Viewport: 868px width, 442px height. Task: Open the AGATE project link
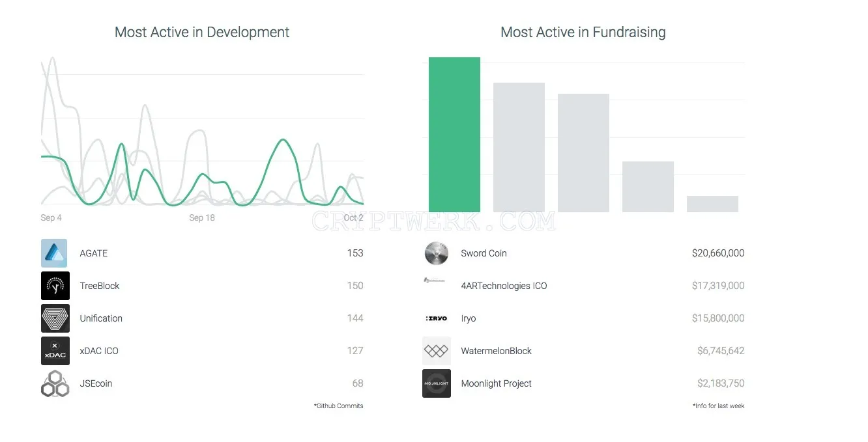(94, 253)
